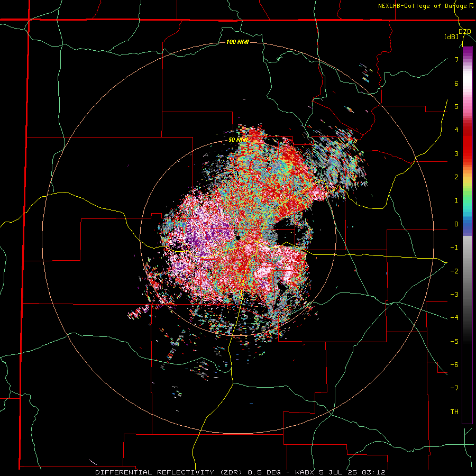This screenshot has height=476, width=476.
Task: Click the 1 value on color scale
Action: tap(456, 200)
